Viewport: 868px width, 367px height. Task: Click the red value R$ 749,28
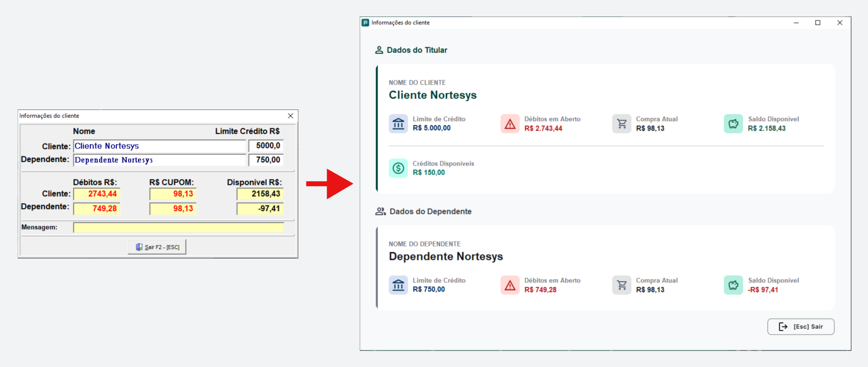point(540,290)
